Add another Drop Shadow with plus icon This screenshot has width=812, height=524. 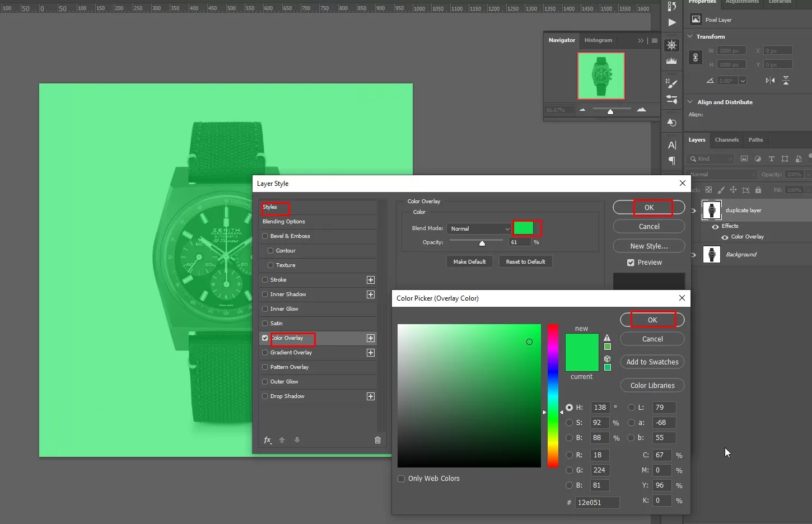coord(371,396)
